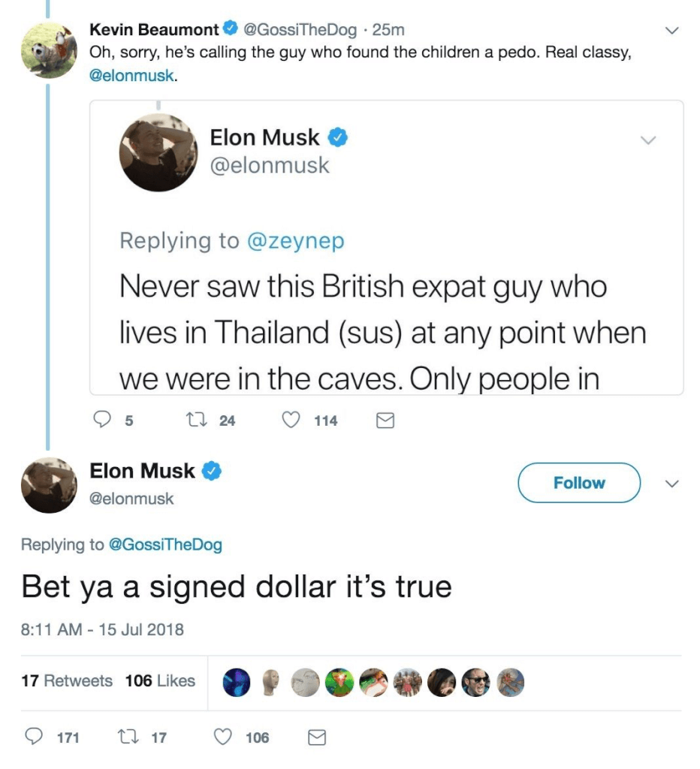Viewport: 700px width, 769px height.
Task: Share main tweet via direct message envelope
Action: pos(317,737)
